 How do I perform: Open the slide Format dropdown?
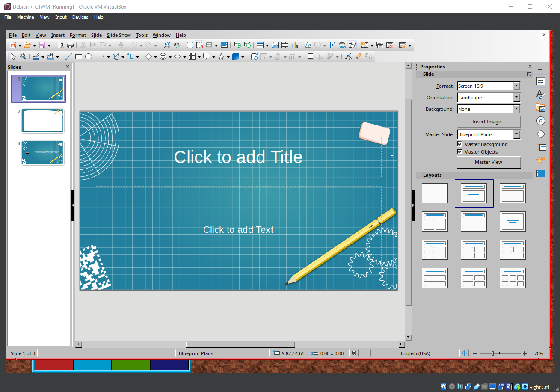pyautogui.click(x=517, y=86)
